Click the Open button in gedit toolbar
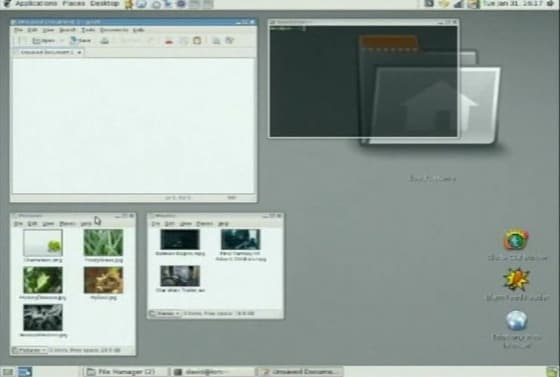 [x=44, y=41]
